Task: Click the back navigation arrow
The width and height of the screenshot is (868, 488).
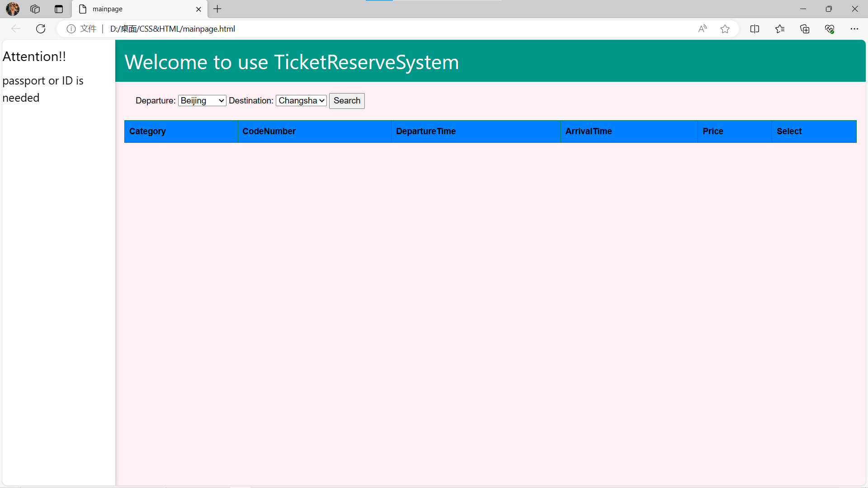Action: tap(16, 29)
